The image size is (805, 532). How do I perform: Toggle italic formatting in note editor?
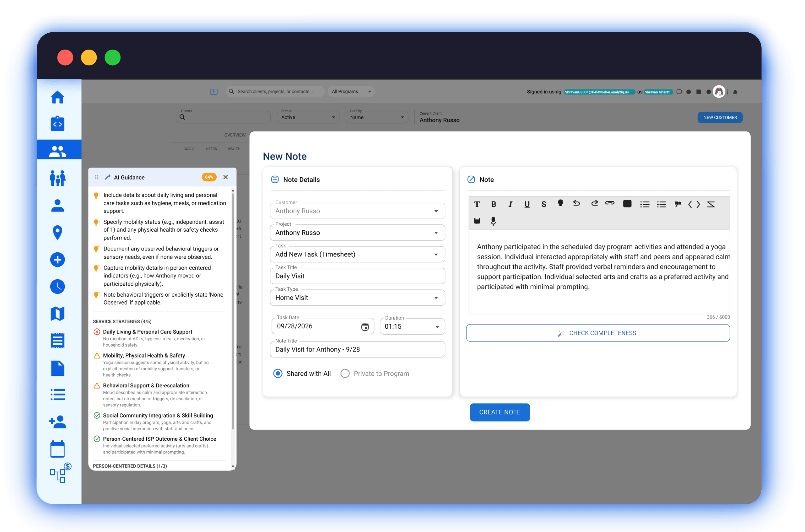pyautogui.click(x=510, y=204)
